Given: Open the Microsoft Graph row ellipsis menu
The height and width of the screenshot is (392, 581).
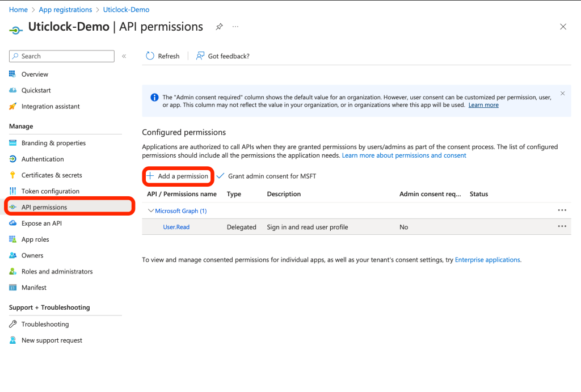Looking at the screenshot, I should tap(562, 210).
